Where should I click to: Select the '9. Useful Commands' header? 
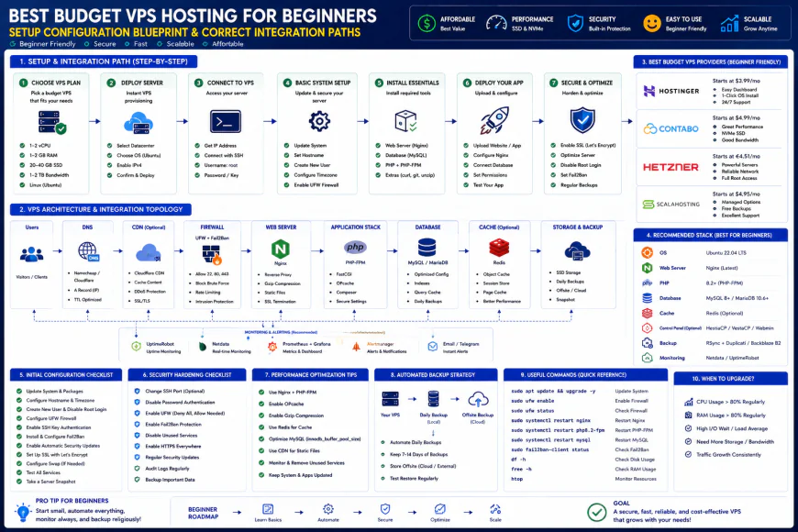(x=585, y=374)
